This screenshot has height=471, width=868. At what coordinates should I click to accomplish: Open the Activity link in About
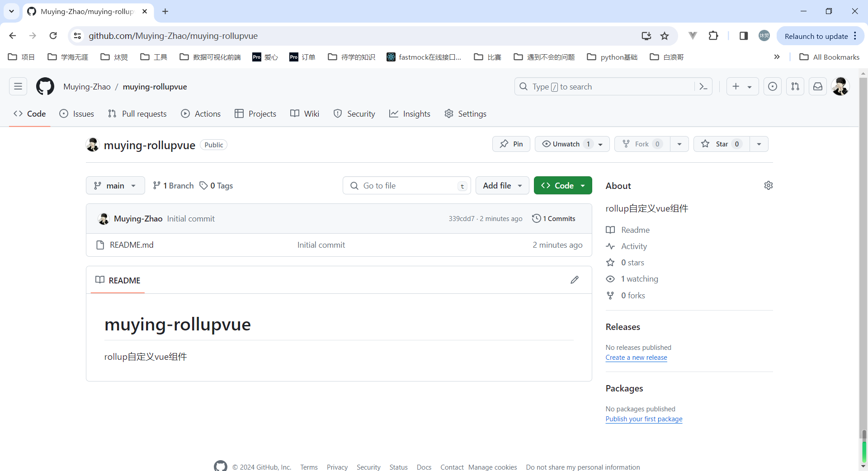[x=634, y=246]
